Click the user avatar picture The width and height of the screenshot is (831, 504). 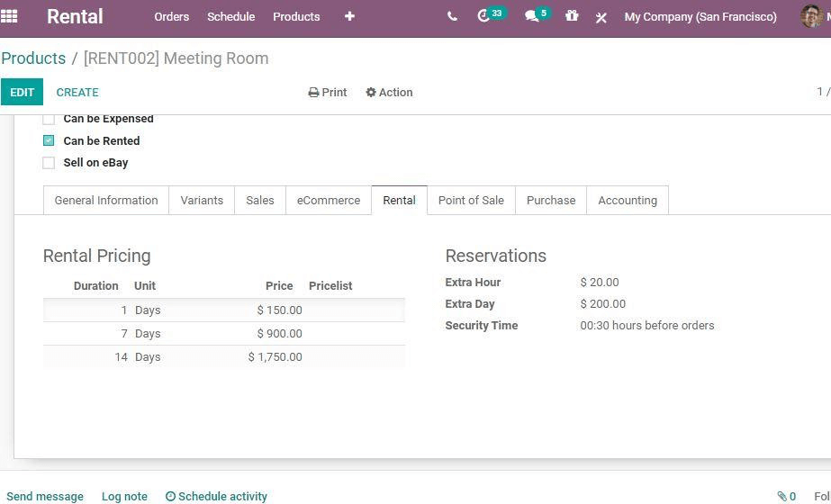coord(811,16)
